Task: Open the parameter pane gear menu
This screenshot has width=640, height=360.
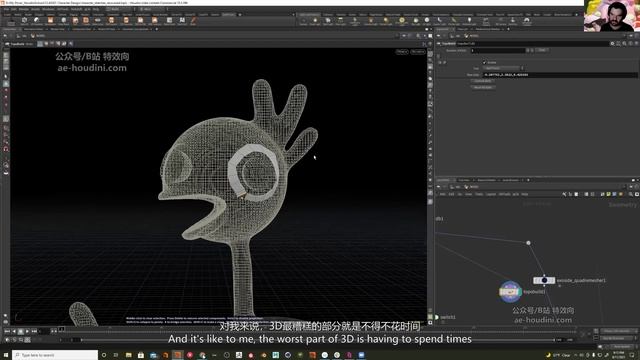Action: (612, 44)
